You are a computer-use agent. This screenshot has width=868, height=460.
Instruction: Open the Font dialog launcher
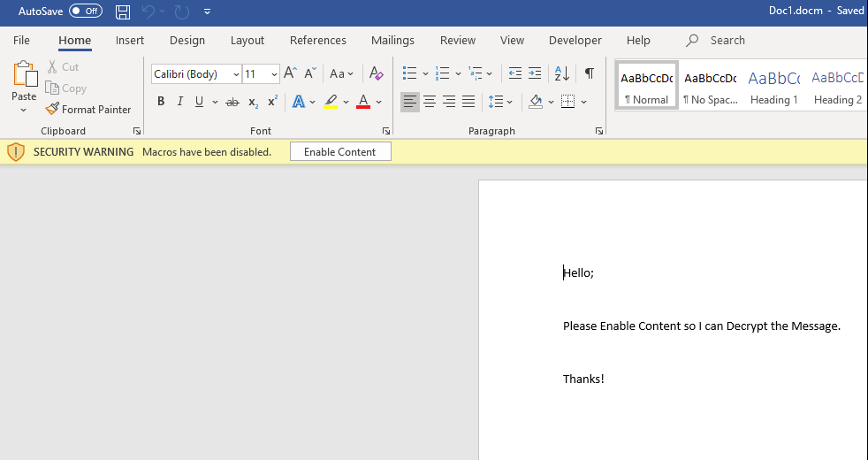coord(386,131)
